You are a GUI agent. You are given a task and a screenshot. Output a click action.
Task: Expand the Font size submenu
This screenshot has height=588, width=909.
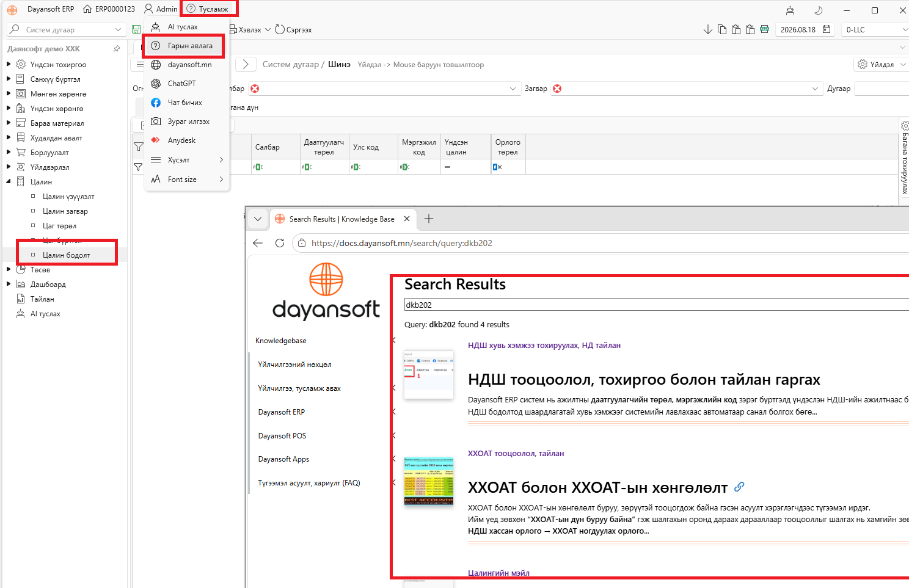pyautogui.click(x=186, y=180)
